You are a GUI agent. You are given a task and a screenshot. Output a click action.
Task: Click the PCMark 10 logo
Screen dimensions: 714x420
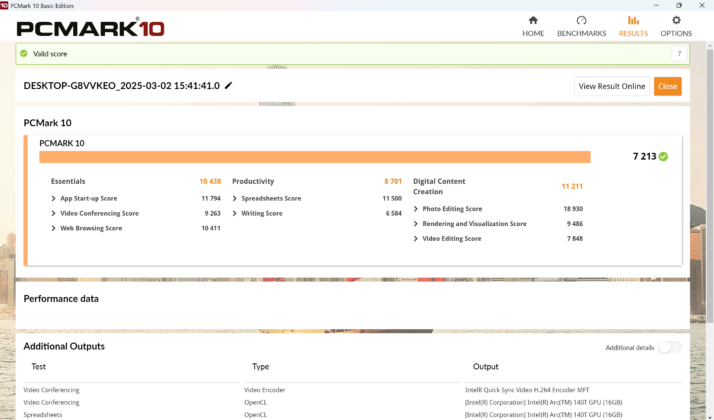click(x=90, y=28)
